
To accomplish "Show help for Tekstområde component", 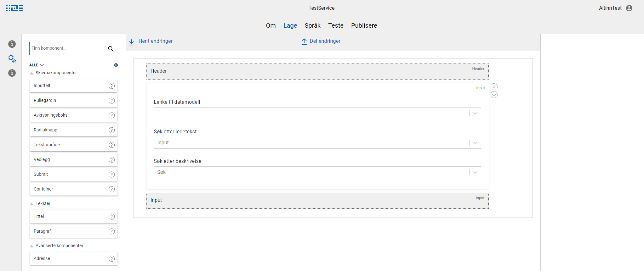I will coord(112,145).
